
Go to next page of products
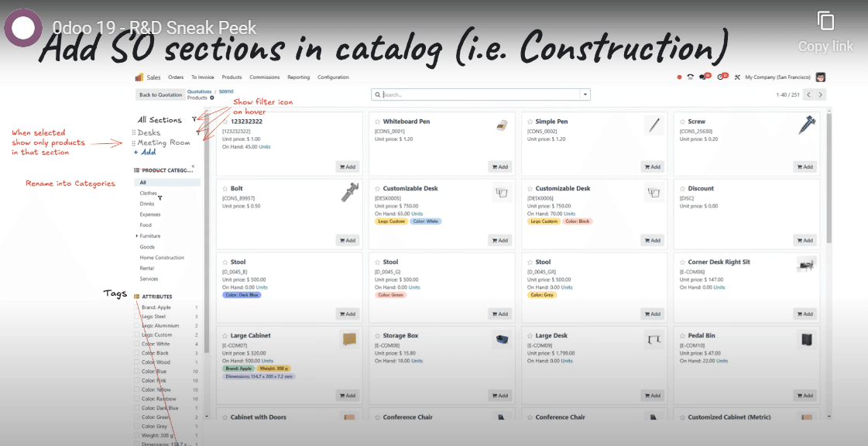[820, 94]
